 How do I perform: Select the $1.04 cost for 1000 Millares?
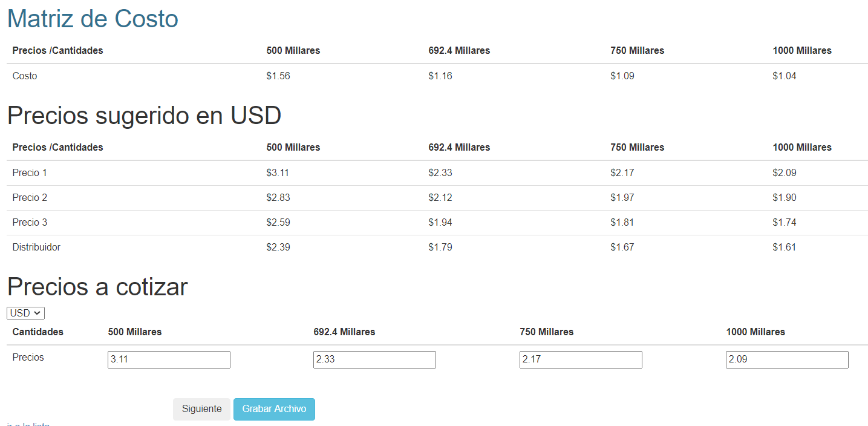[784, 76]
